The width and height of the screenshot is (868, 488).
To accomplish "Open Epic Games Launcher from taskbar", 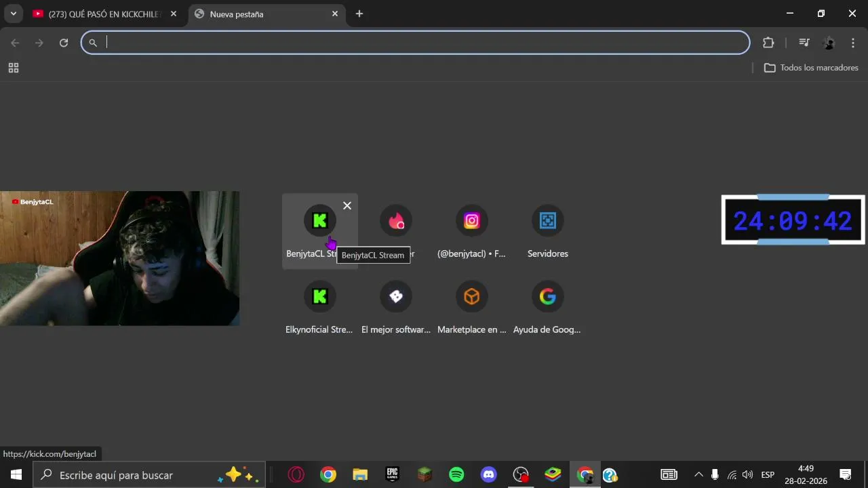I will tap(392, 474).
